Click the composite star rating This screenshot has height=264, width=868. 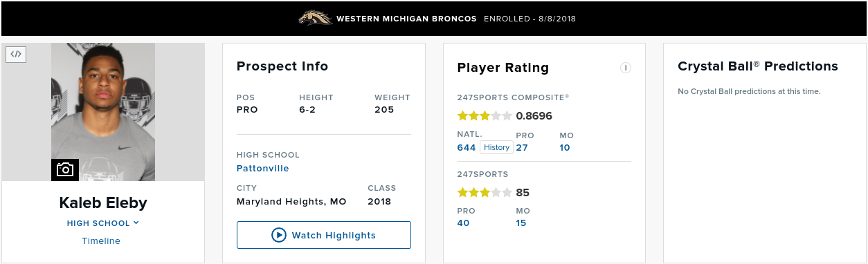[485, 116]
